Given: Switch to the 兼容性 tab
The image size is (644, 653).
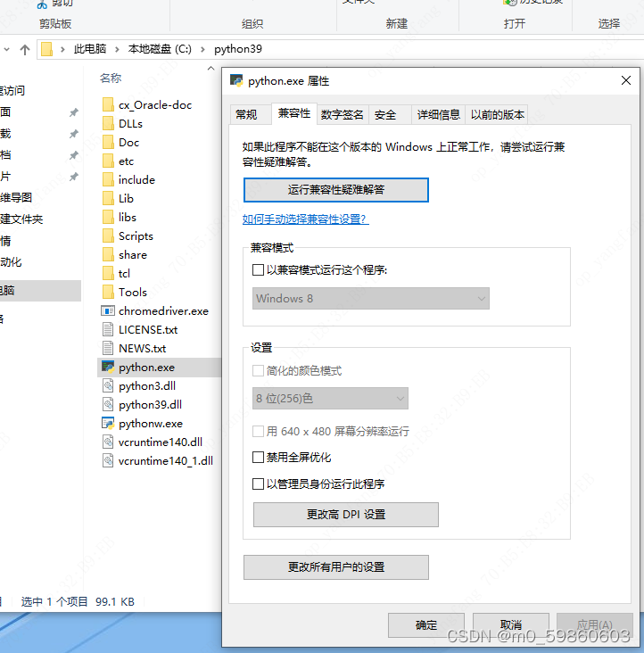Looking at the screenshot, I should click(294, 113).
